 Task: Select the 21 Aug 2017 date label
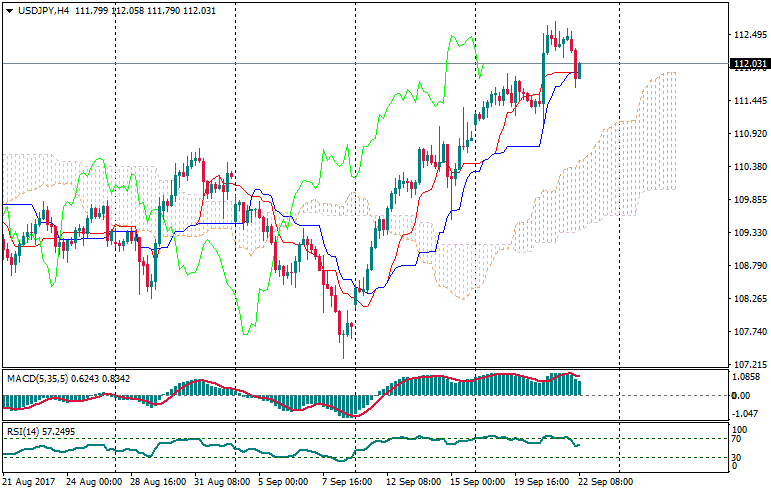pyautogui.click(x=30, y=481)
